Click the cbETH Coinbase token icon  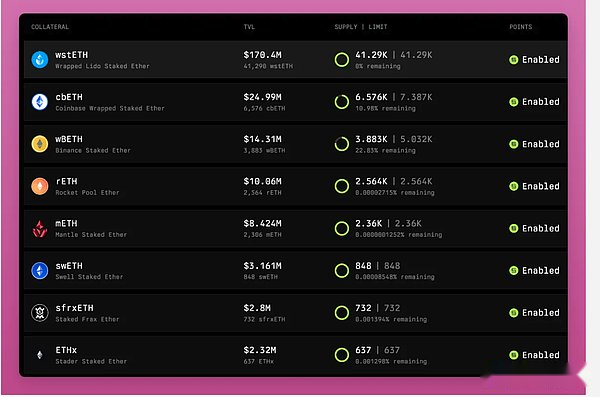point(40,102)
